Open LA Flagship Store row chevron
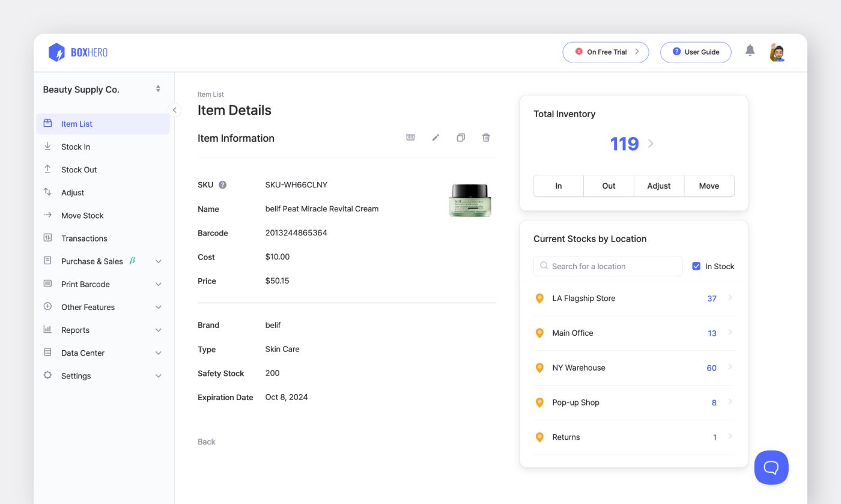The image size is (841, 504). (730, 298)
